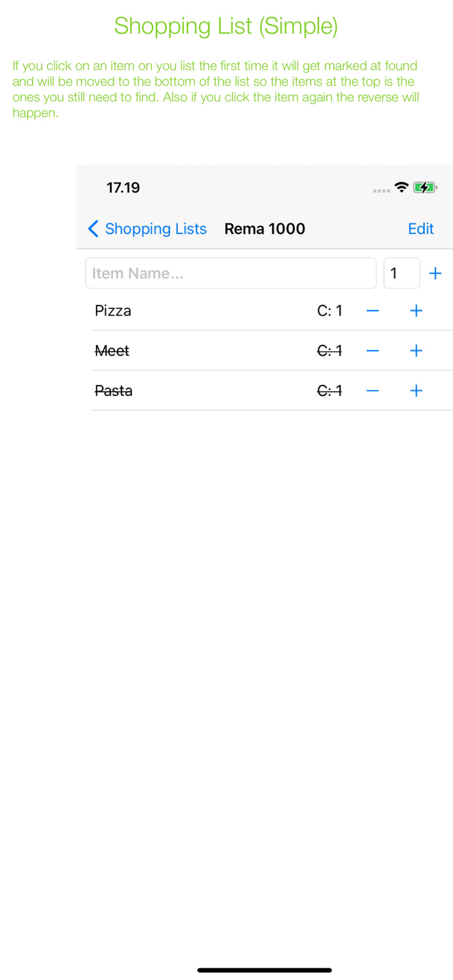Tap the home indicator bar
The width and height of the screenshot is (453, 980).
(x=264, y=970)
